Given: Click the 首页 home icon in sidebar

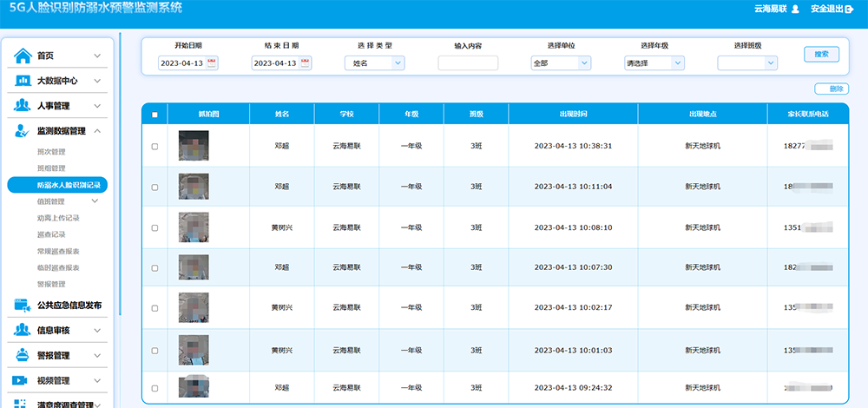Looking at the screenshot, I should (x=23, y=56).
